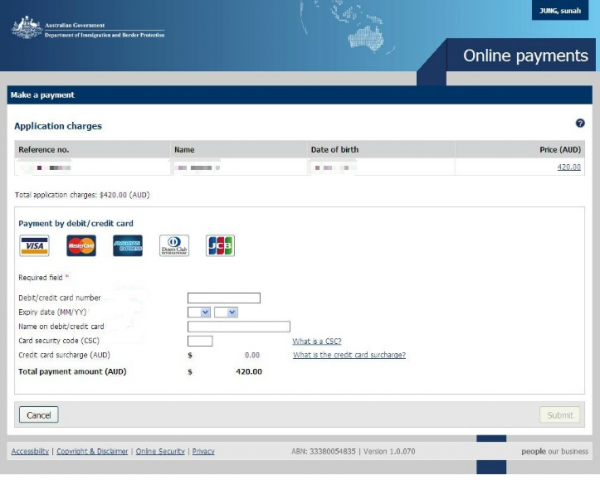Open 'What is the credit card surcharge?' link
Image resolution: width=600 pixels, height=480 pixels.
[349, 355]
